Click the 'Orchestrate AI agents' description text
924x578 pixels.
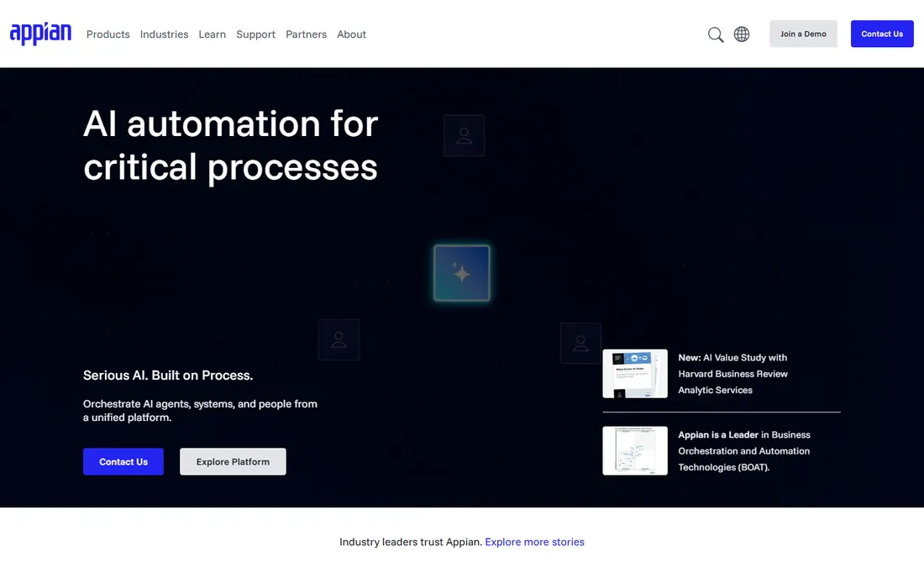(201, 411)
